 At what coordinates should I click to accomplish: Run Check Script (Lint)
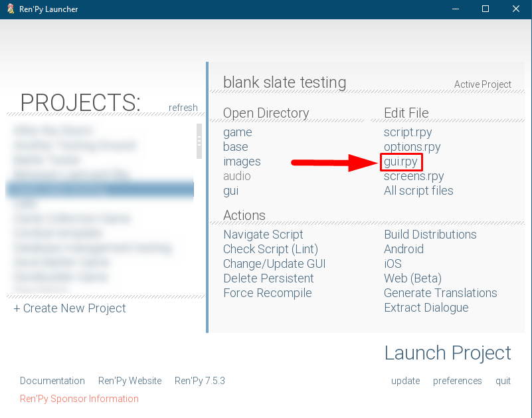(x=270, y=249)
